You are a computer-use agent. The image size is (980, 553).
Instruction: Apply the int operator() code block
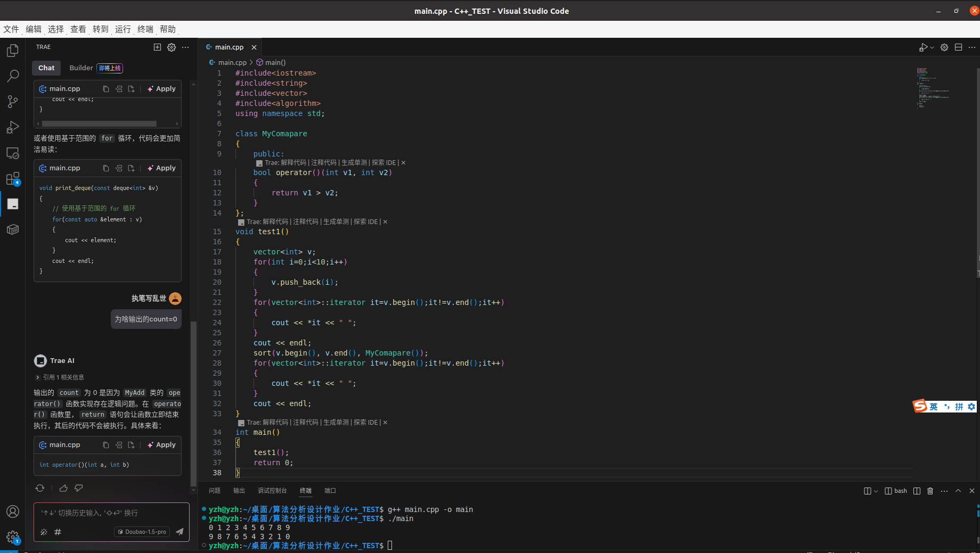pyautogui.click(x=161, y=445)
